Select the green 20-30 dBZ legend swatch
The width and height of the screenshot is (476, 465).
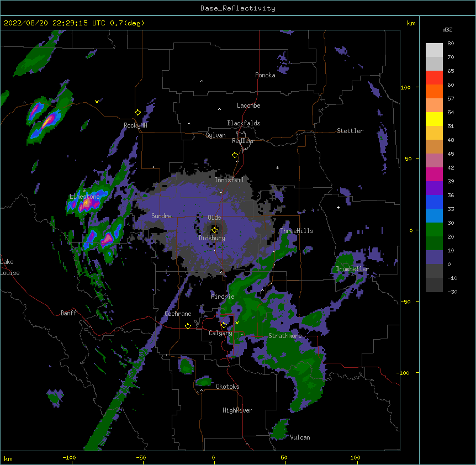[434, 230]
